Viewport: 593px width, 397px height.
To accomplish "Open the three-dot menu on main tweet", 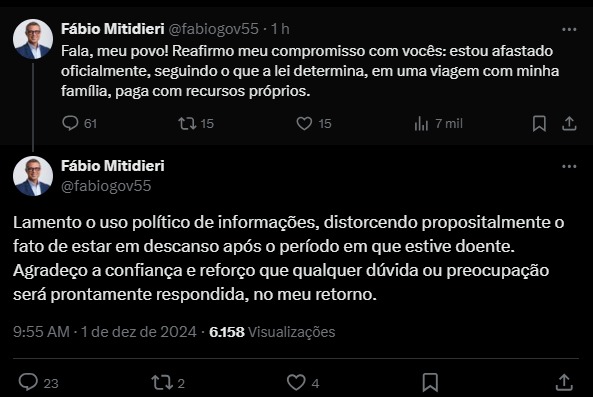I will [x=569, y=166].
